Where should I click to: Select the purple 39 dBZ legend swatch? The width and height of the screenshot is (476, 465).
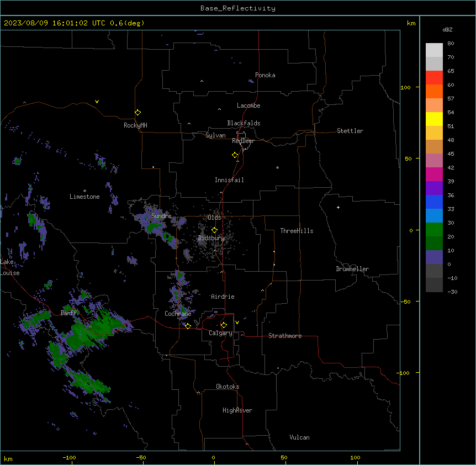[x=434, y=188]
